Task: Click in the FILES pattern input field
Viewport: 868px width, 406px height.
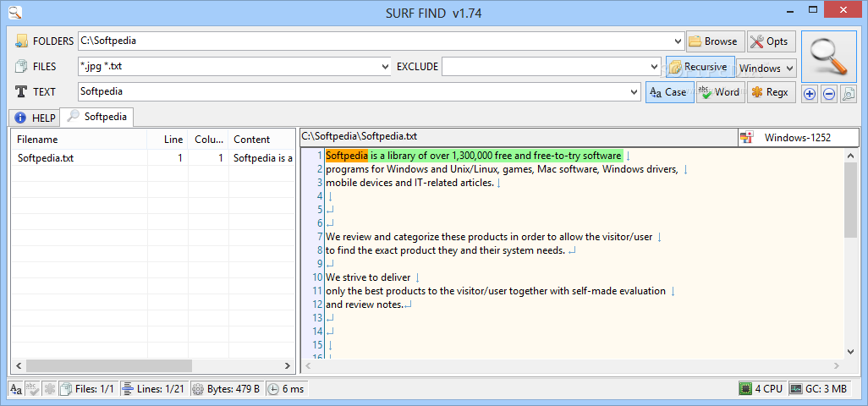Action: (229, 67)
